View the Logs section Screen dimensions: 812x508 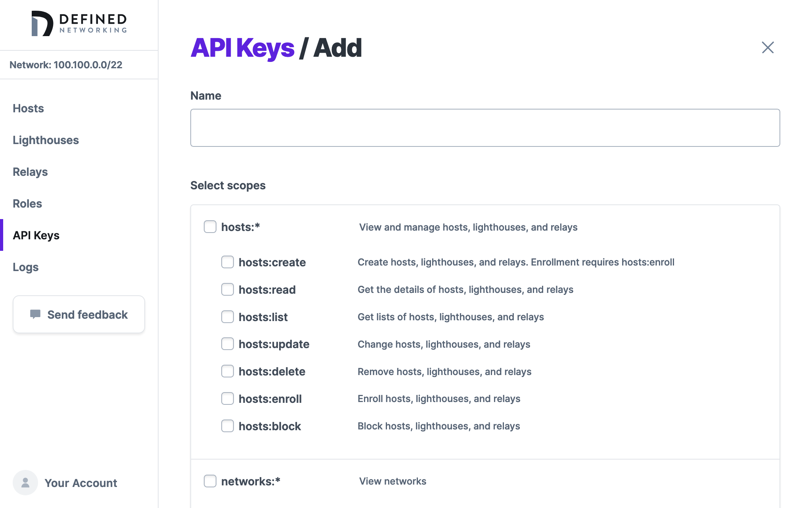tap(25, 267)
